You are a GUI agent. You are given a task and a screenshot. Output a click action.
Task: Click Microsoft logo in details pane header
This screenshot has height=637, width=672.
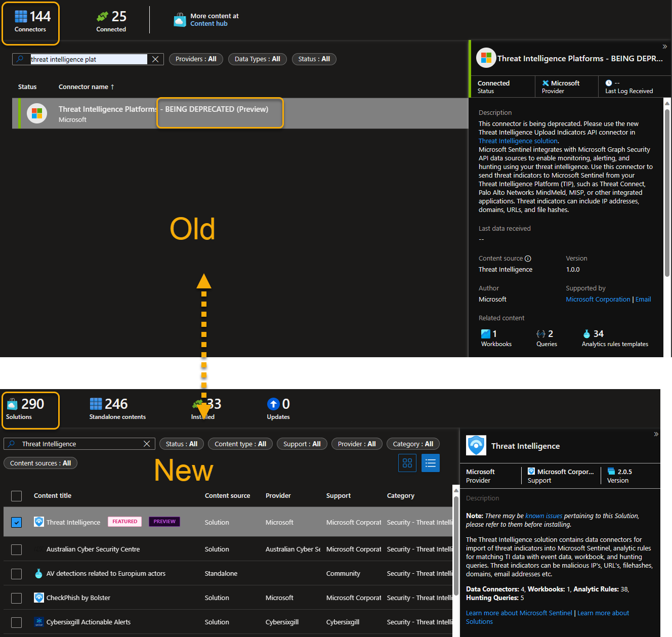486,58
